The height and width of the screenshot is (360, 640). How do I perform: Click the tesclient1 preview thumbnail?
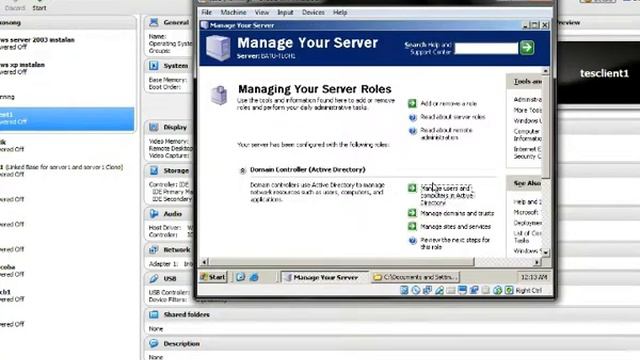pos(599,73)
